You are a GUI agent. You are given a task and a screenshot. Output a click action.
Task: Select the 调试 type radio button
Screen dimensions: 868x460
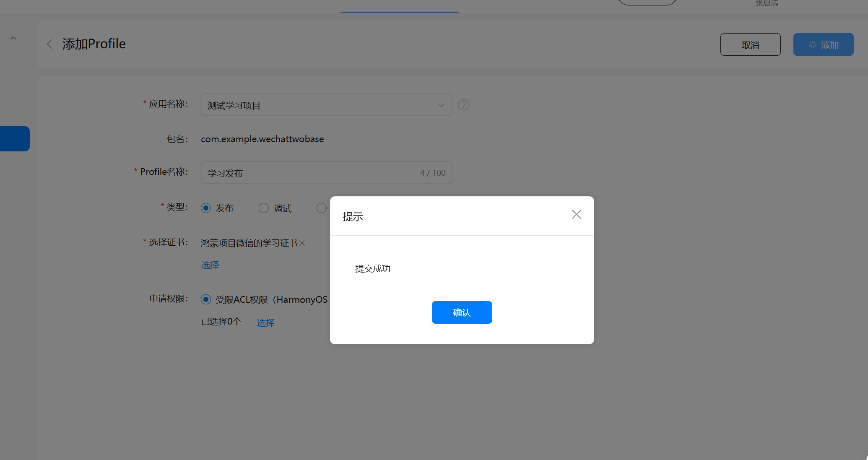264,208
